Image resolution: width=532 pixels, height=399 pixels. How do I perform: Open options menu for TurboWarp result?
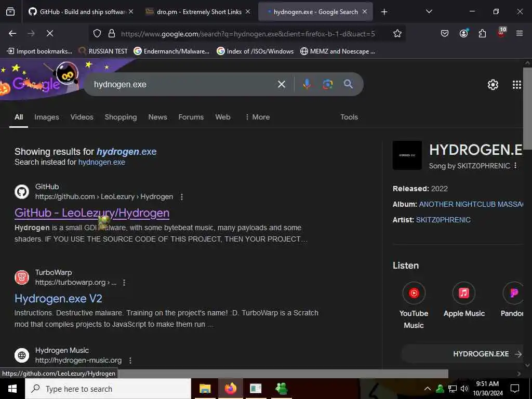click(124, 282)
